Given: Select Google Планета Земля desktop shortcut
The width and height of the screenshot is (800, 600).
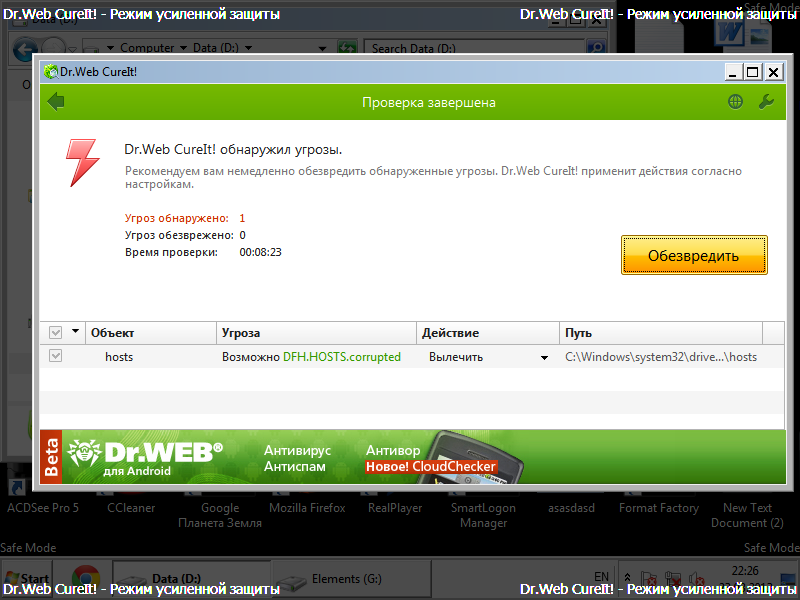Looking at the screenshot, I should pos(220,515).
